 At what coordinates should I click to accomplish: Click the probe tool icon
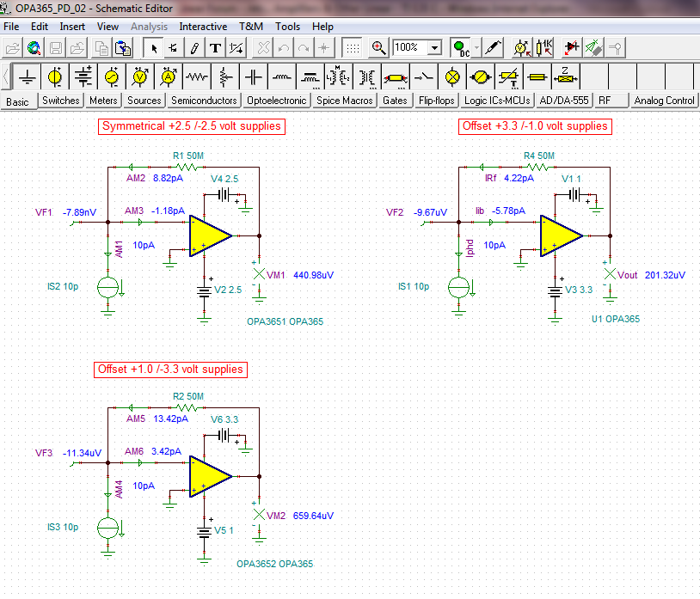tap(493, 47)
